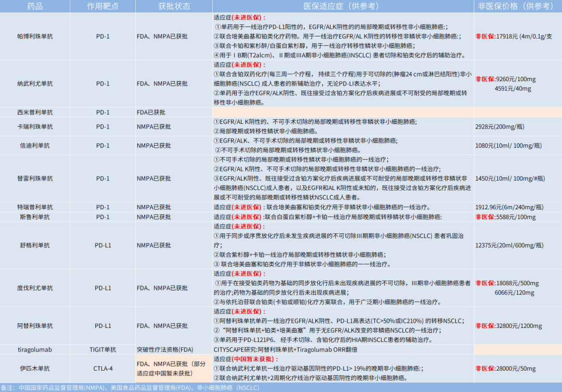Screen dimensions: 562x392
Task: Click the drug name 阿替利珠单抗
Action: pyautogui.click(x=35, y=326)
